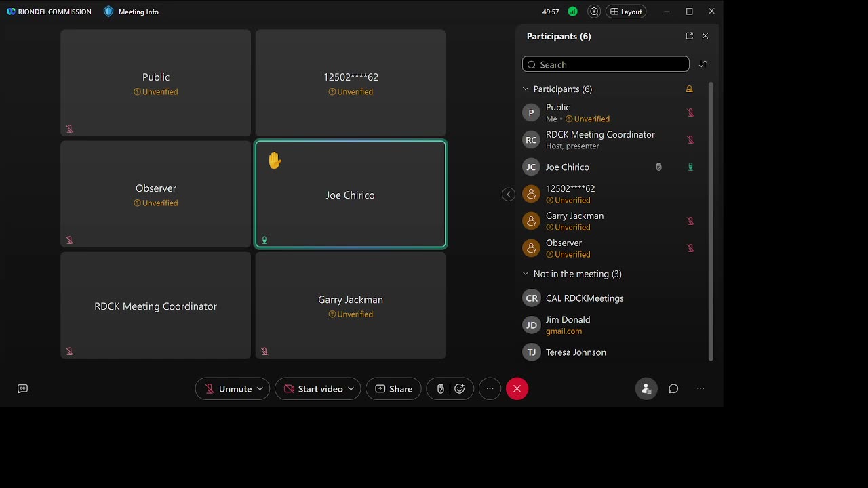Open the Meeting Info shield icon
868x488 pixels.
[108, 12]
